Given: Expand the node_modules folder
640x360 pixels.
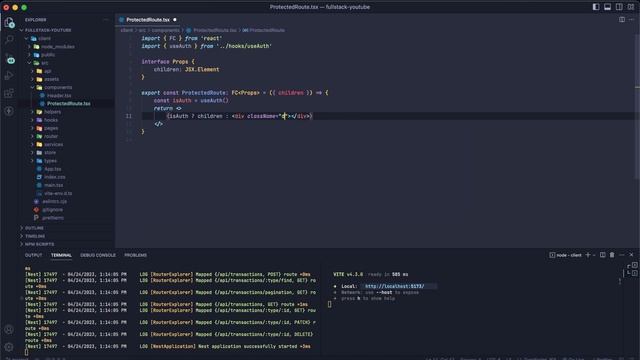Looking at the screenshot, I should coord(58,47).
